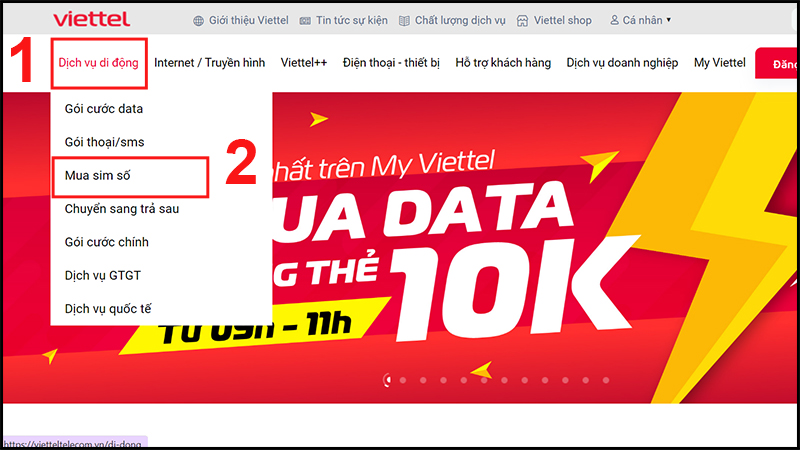
Task: Click the news icon beside Tin tức sự kiện
Action: click(x=305, y=21)
